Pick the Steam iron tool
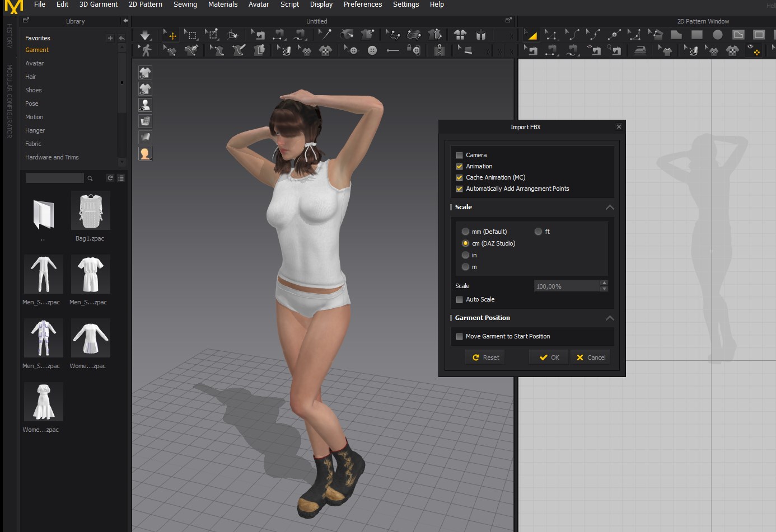 pyautogui.click(x=640, y=50)
